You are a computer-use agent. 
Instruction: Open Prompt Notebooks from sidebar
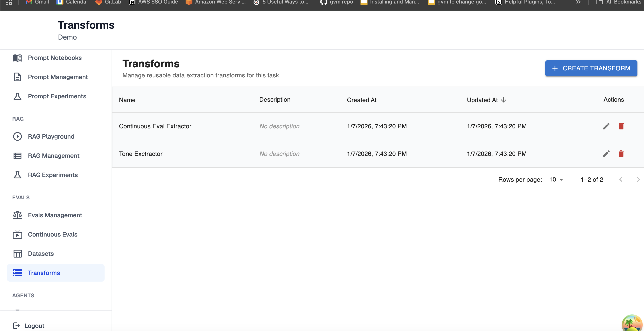54,58
